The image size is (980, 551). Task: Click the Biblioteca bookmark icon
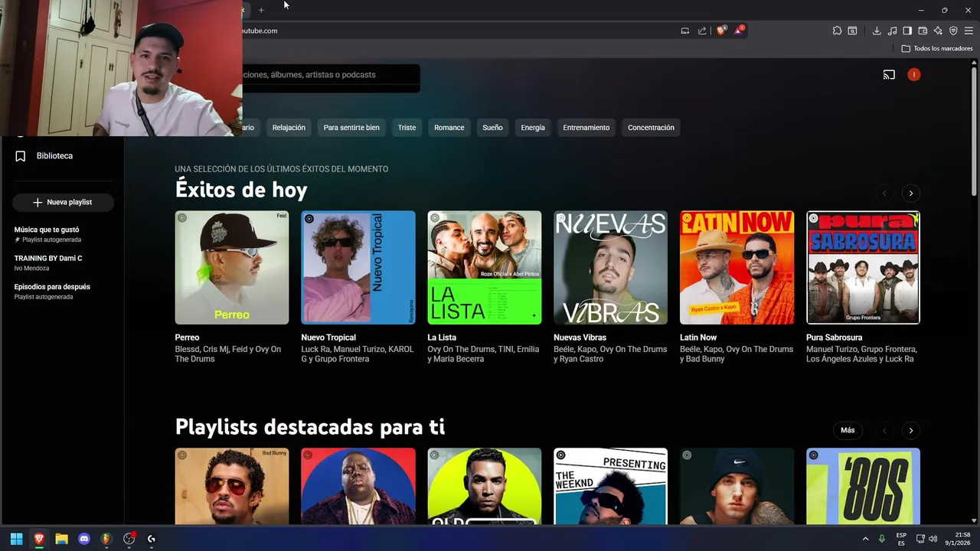coord(21,156)
